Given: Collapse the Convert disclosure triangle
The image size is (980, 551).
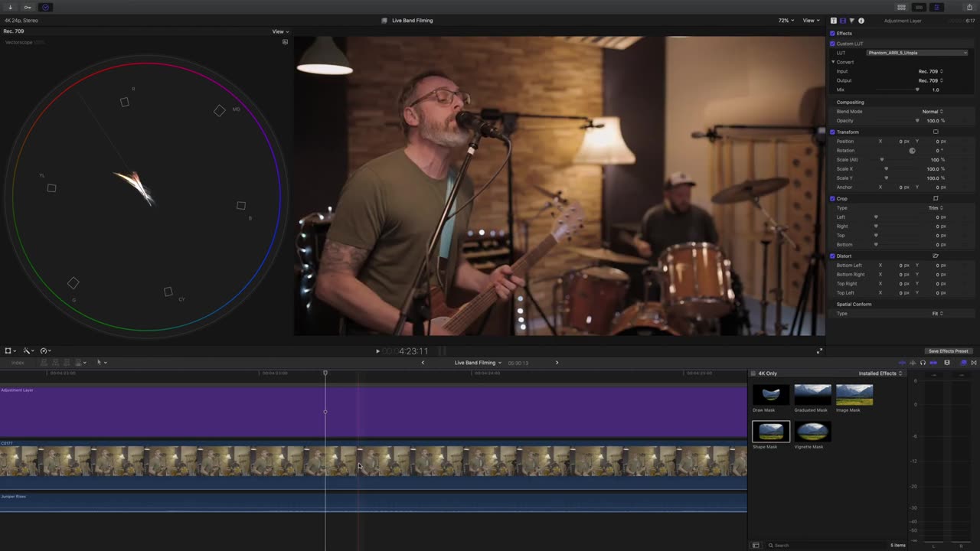Looking at the screenshot, I should click(833, 62).
